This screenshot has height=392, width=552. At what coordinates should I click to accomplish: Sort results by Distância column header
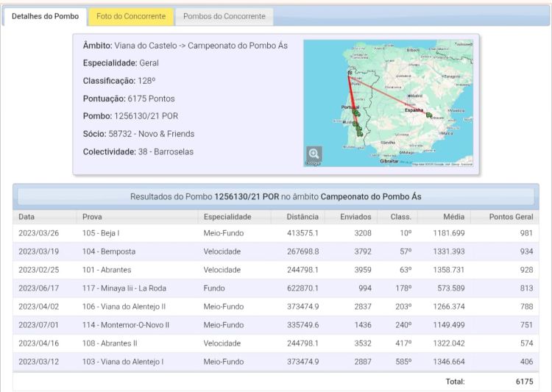point(302,217)
